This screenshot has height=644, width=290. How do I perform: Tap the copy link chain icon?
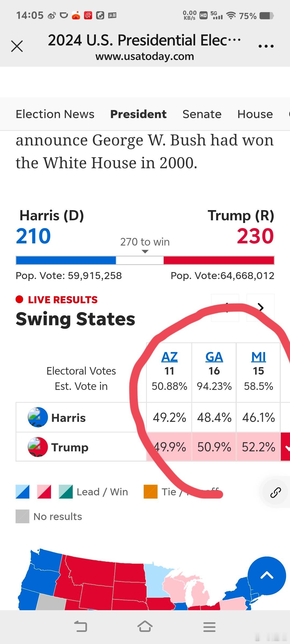(x=275, y=493)
